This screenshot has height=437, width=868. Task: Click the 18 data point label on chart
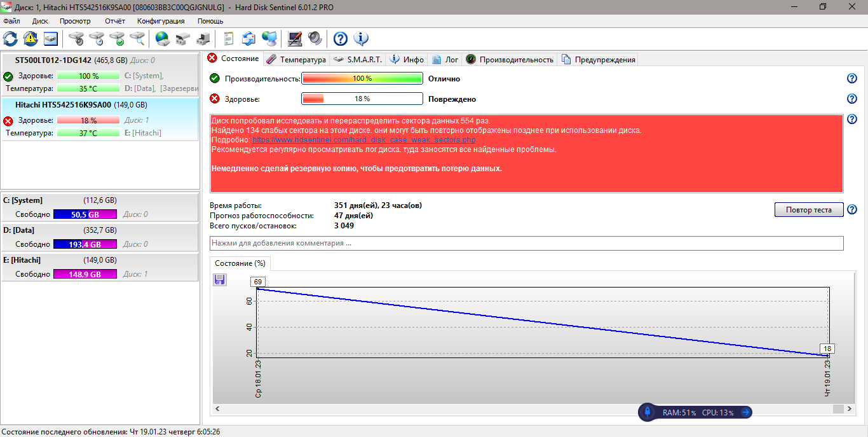click(x=827, y=349)
